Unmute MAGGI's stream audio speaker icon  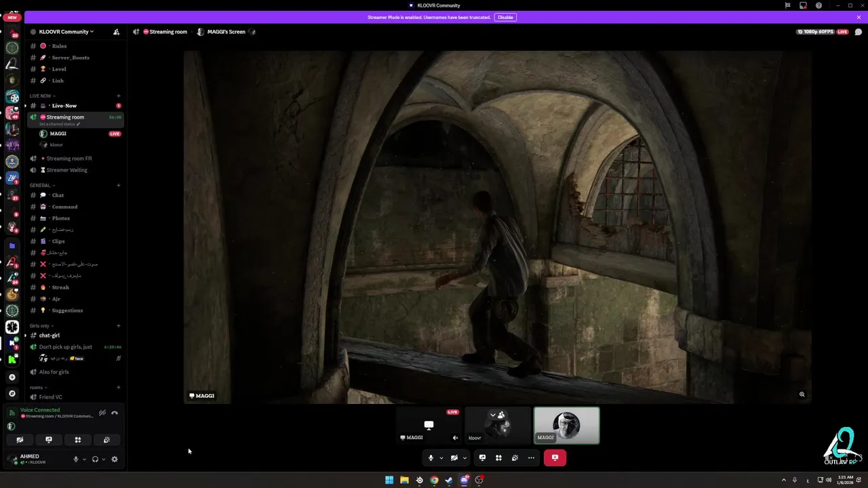click(455, 438)
